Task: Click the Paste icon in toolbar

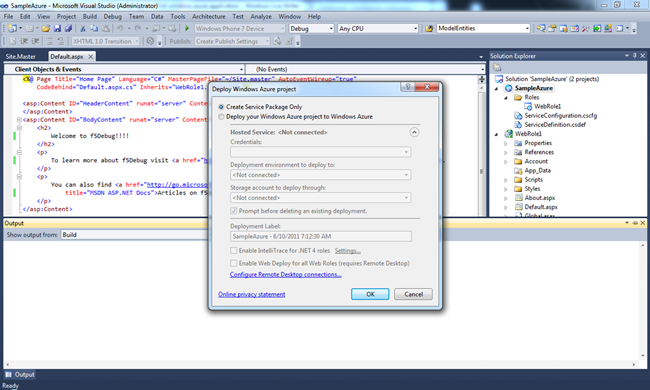Action: [x=106, y=29]
